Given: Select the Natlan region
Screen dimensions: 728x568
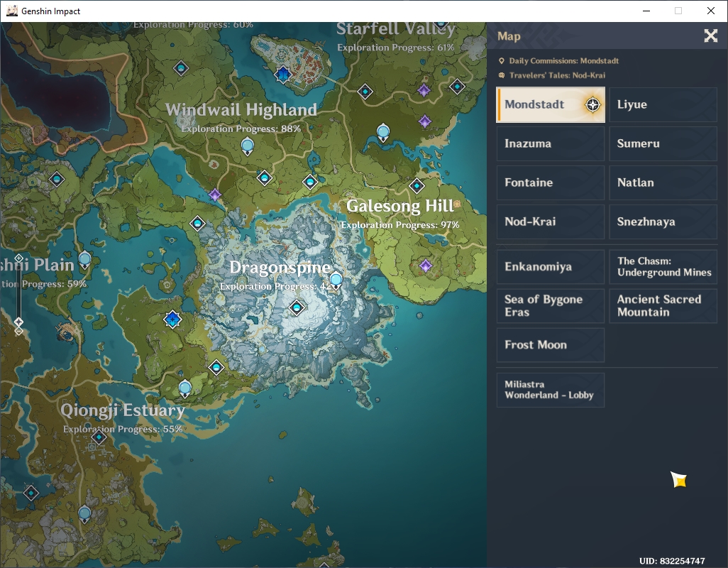Looking at the screenshot, I should [663, 182].
